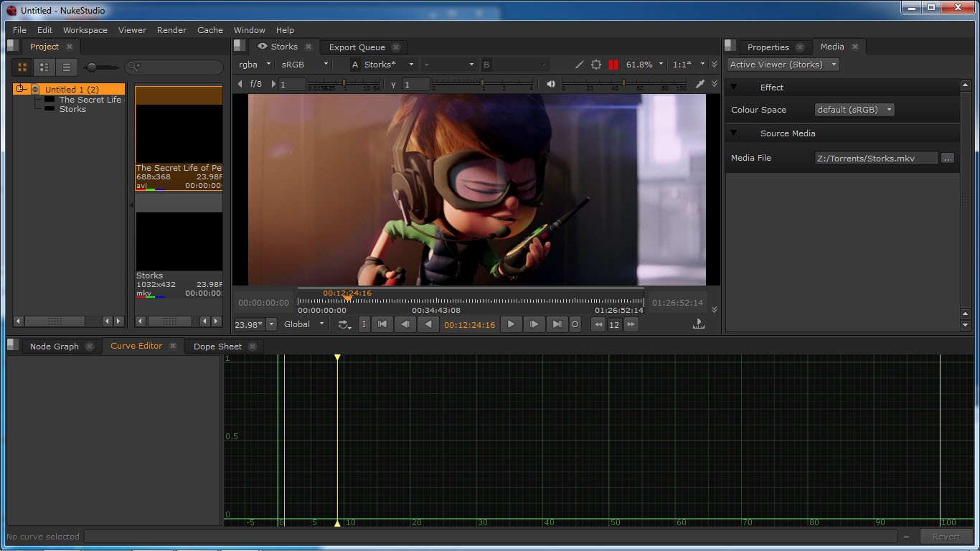Browse media file with the ... button
This screenshot has width=980, height=551.
[x=948, y=158]
